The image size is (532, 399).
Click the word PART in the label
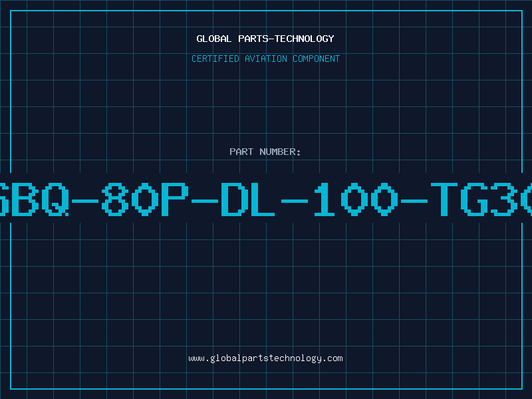(x=241, y=152)
